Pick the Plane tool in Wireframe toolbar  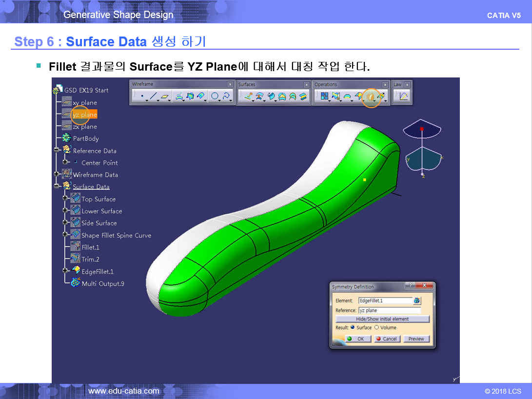[165, 97]
